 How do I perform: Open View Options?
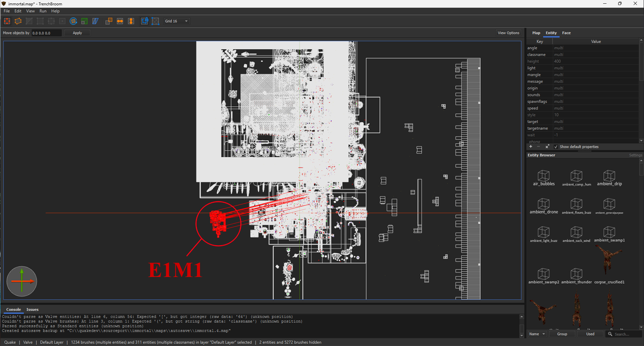pos(508,33)
